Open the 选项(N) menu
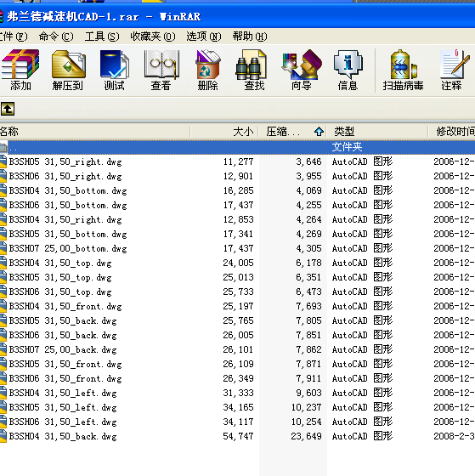475x476 pixels. 204,37
